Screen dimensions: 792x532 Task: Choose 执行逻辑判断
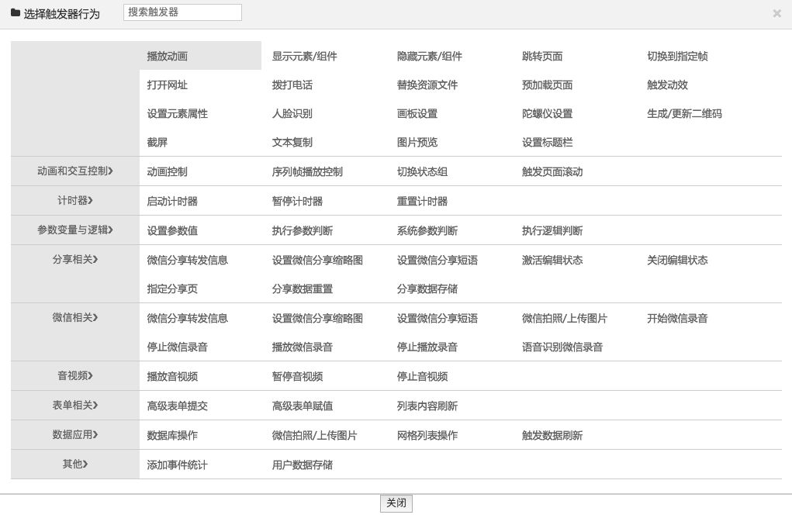coord(552,230)
